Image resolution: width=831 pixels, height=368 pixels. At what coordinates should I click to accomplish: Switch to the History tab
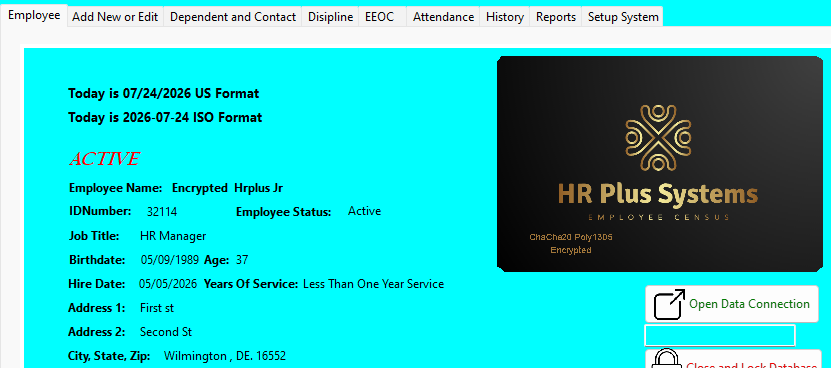click(x=505, y=17)
